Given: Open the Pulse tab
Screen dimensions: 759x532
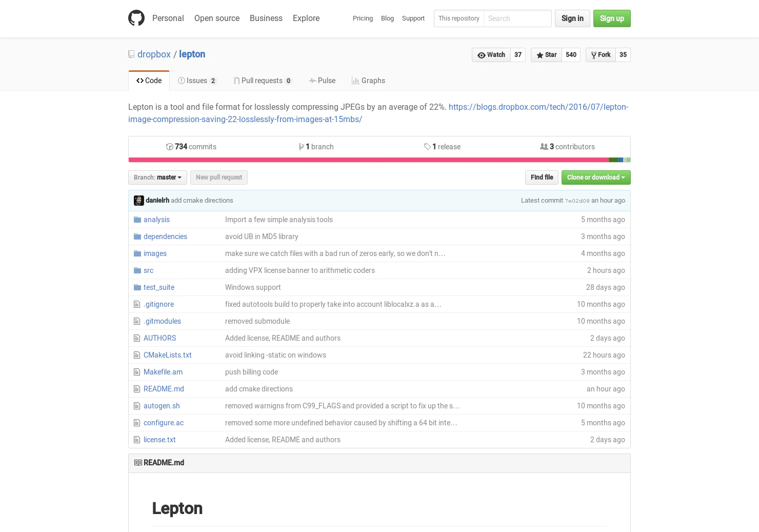Looking at the screenshot, I should click(x=322, y=81).
